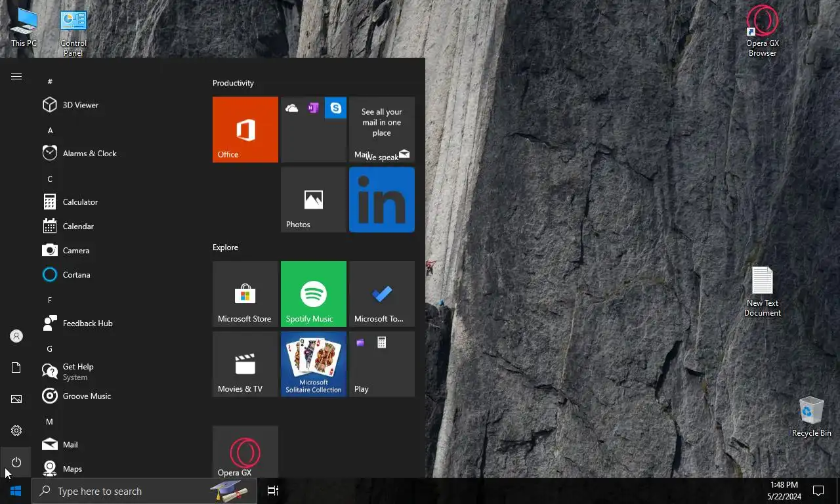This screenshot has width=840, height=504.
Task: Open the Mail live tile
Action: pos(382,129)
